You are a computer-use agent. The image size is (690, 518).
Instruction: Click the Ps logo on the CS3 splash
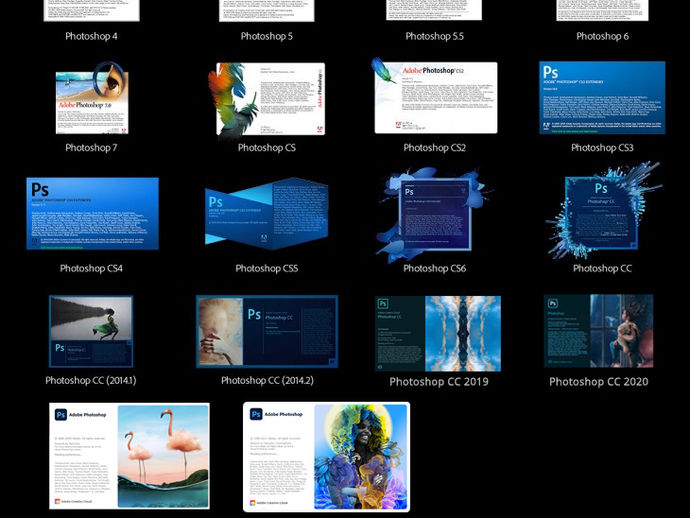[551, 72]
